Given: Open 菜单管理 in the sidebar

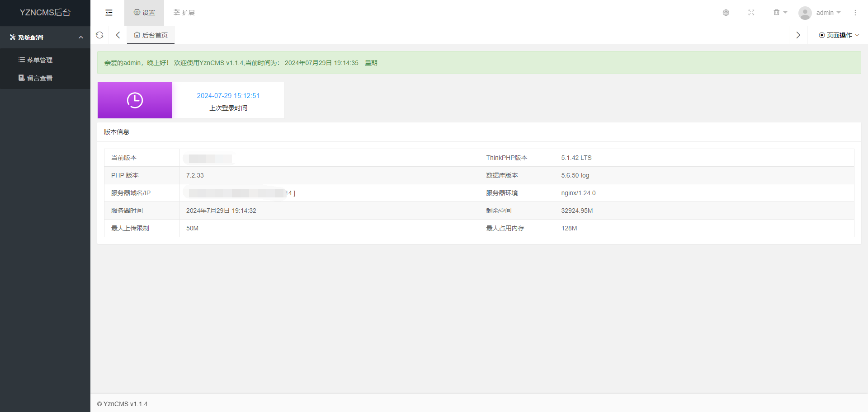Looking at the screenshot, I should (x=39, y=60).
